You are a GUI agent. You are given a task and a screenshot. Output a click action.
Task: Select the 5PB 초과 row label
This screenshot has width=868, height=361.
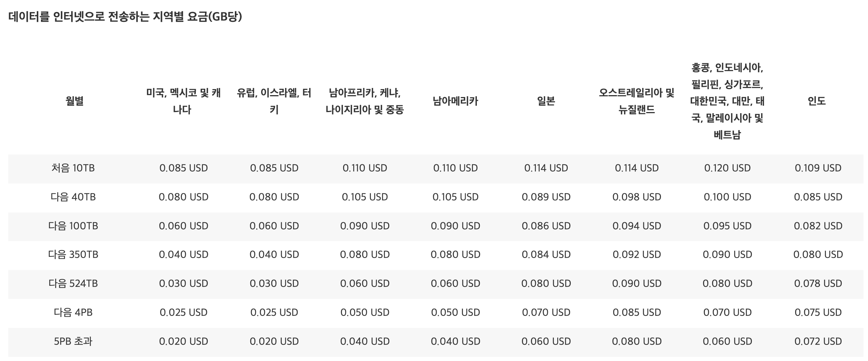(x=73, y=341)
